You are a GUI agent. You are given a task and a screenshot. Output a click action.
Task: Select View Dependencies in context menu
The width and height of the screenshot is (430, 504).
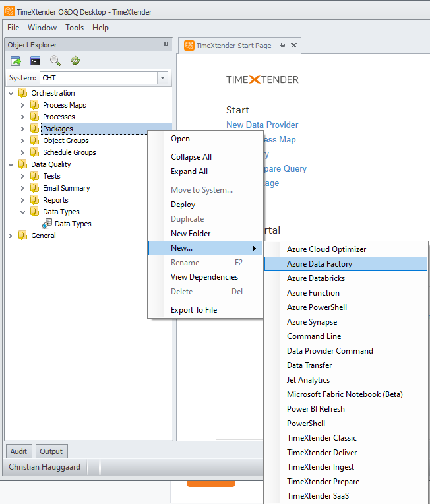coord(205,277)
